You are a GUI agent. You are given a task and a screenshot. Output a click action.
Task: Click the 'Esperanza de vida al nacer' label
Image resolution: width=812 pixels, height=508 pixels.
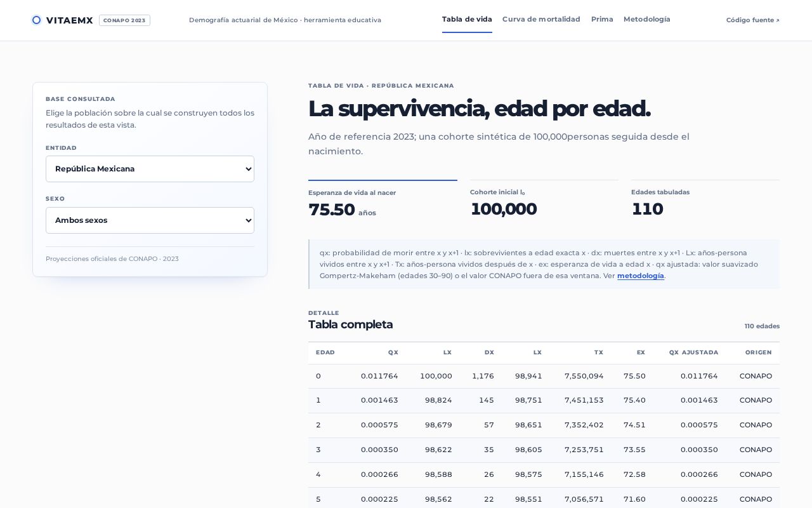[x=352, y=193]
